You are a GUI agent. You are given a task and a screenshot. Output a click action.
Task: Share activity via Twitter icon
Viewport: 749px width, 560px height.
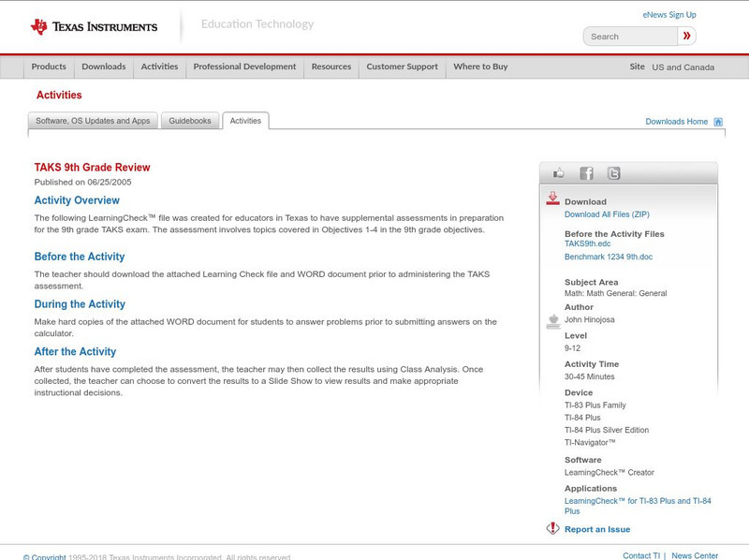(x=613, y=173)
